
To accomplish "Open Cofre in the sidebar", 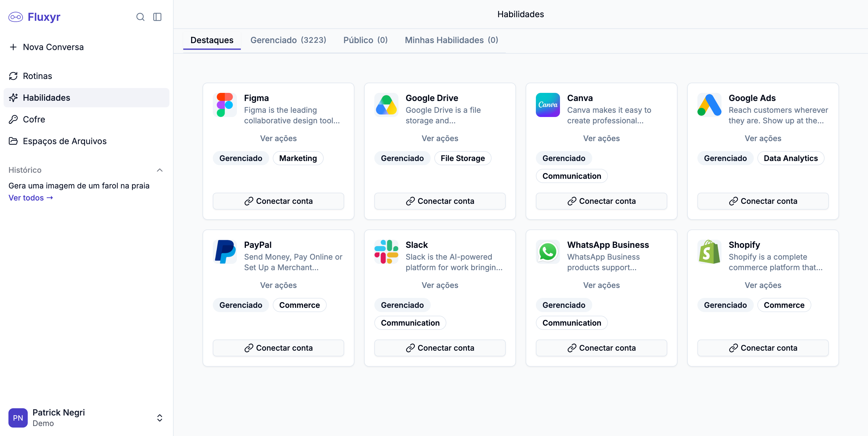I will 86,119.
